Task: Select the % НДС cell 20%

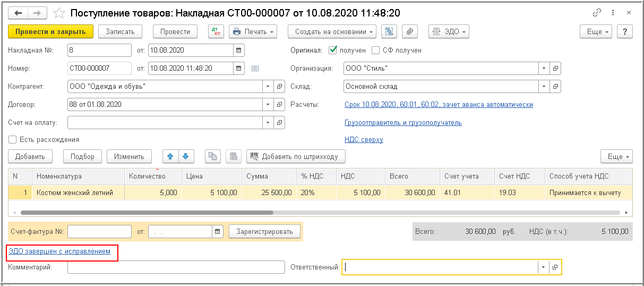Action: pyautogui.click(x=316, y=192)
